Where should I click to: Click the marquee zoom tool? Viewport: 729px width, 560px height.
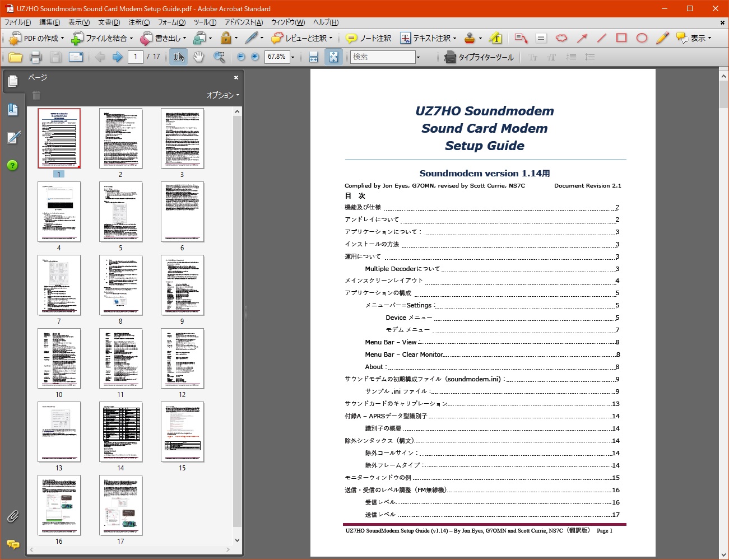coord(219,57)
